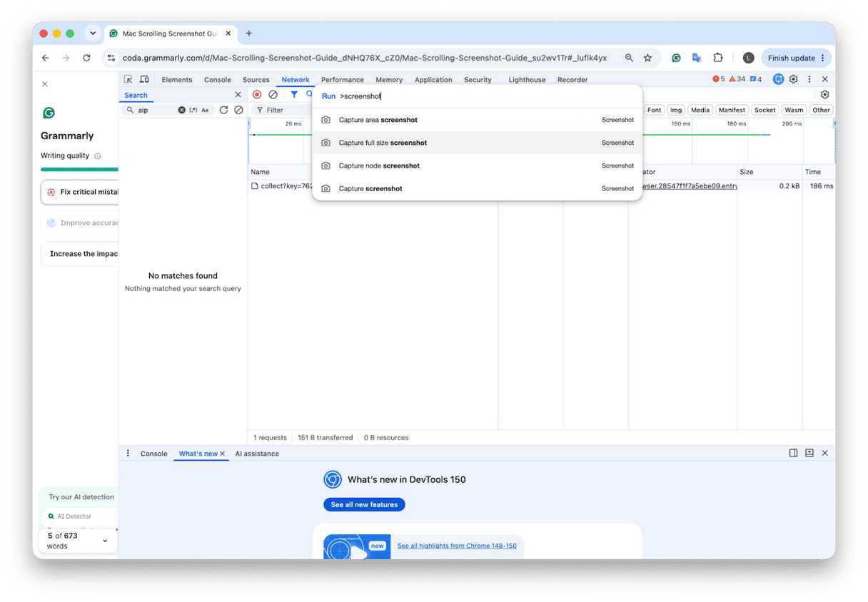Clear the search text with the x icon
The image size is (868, 602).
tap(181, 111)
